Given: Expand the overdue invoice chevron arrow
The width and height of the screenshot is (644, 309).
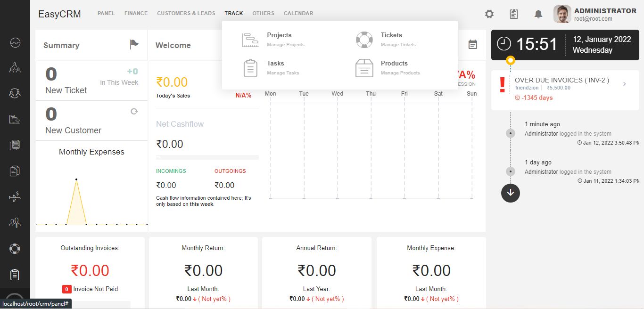Looking at the screenshot, I should [625, 84].
